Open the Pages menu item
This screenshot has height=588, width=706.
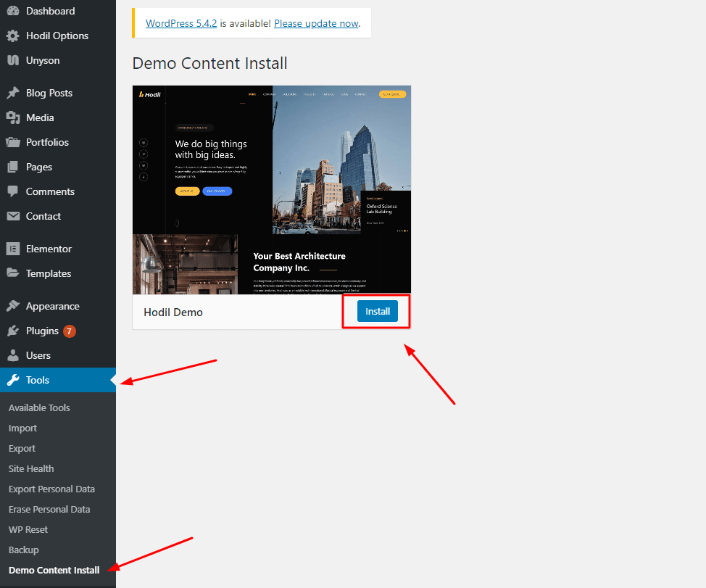(x=39, y=167)
